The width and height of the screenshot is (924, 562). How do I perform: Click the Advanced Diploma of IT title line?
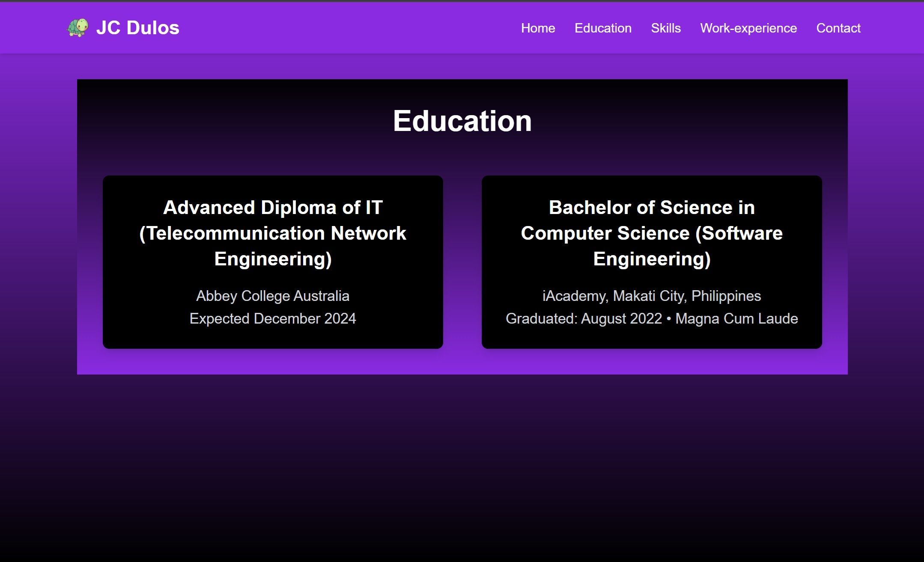coord(273,208)
